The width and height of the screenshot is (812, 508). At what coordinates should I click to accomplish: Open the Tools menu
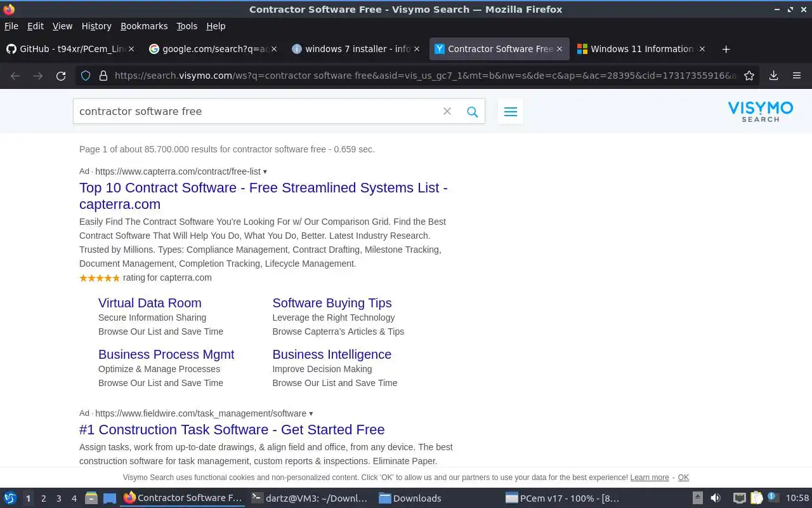click(x=187, y=26)
